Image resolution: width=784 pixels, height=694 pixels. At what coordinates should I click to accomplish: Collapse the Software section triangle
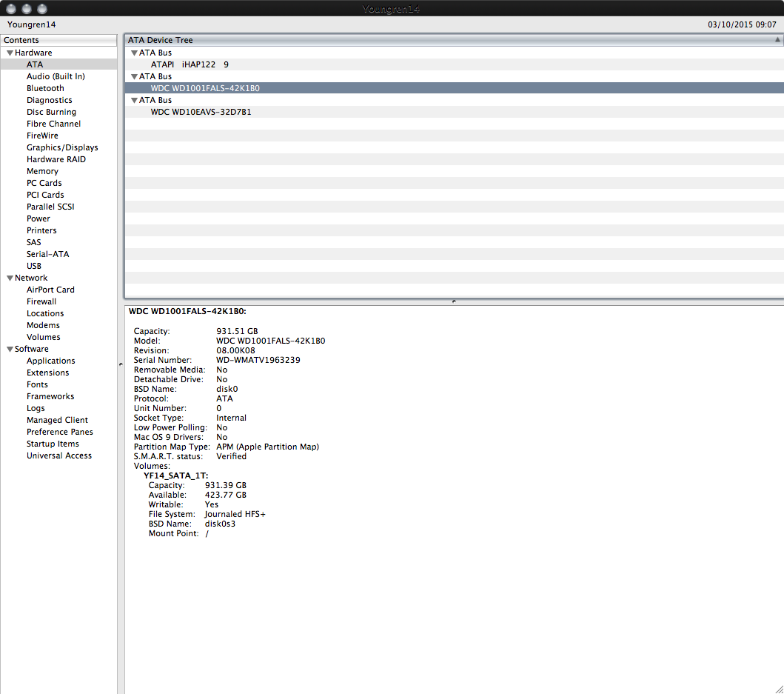10,350
